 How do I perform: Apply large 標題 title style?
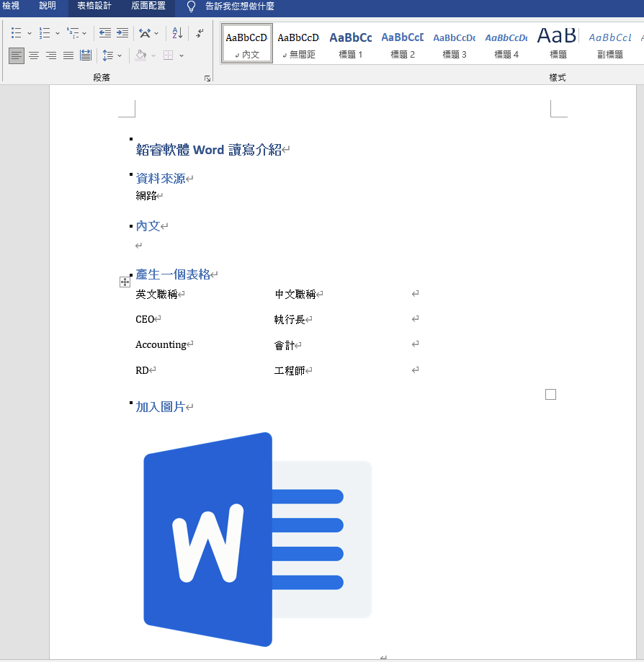click(x=558, y=43)
